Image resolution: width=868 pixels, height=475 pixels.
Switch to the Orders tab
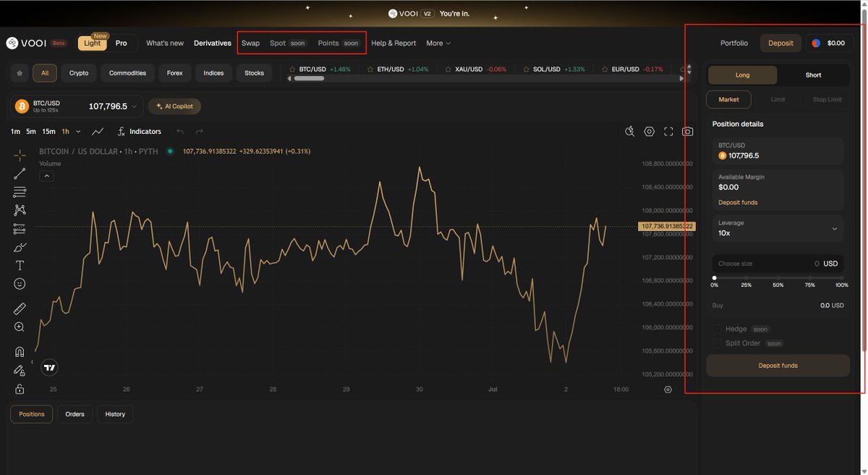tap(75, 414)
